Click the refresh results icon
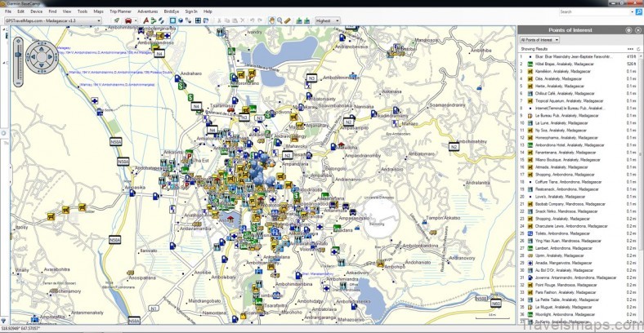 point(638,49)
